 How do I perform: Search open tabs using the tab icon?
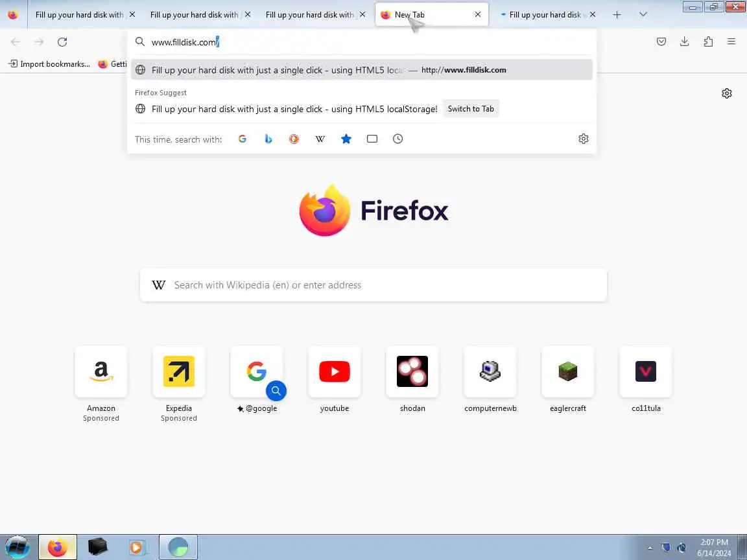(x=372, y=139)
